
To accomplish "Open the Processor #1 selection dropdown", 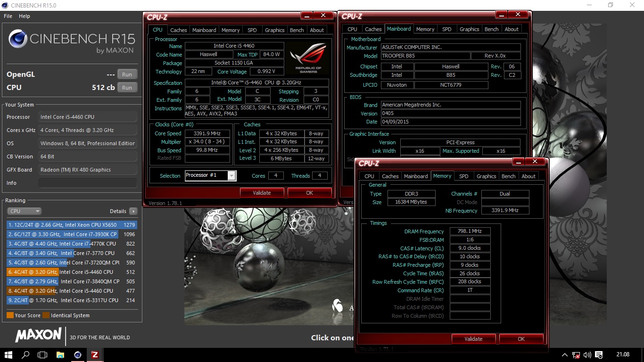I will 210,175.
